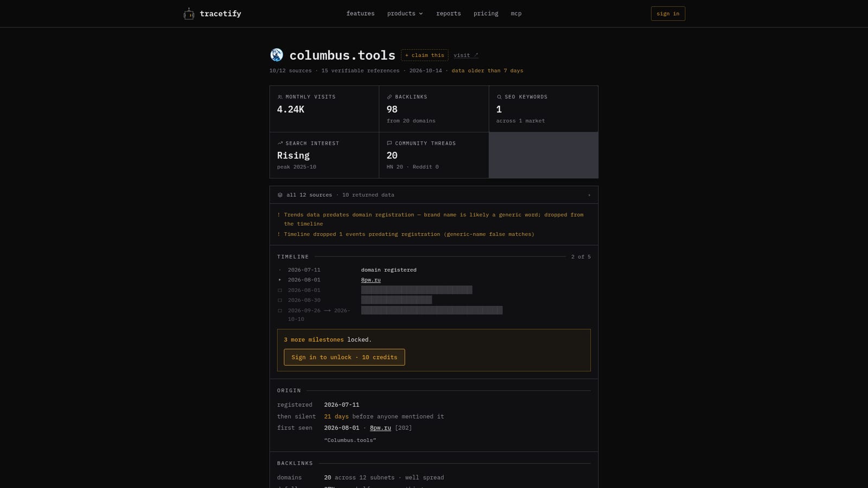Click the 98 backlinks value

point(392,110)
